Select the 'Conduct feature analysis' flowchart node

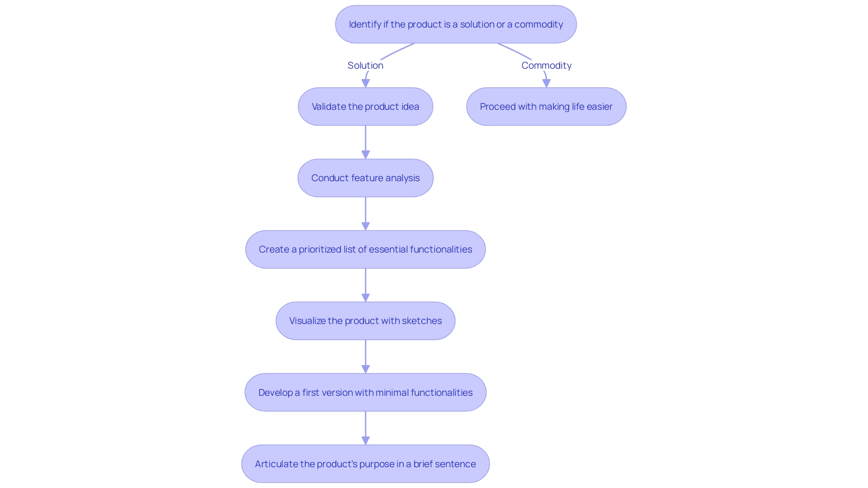pos(367,178)
